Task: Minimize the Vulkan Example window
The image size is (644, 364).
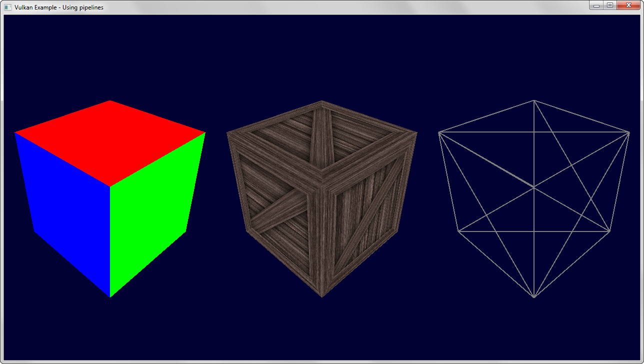Action: point(596,5)
